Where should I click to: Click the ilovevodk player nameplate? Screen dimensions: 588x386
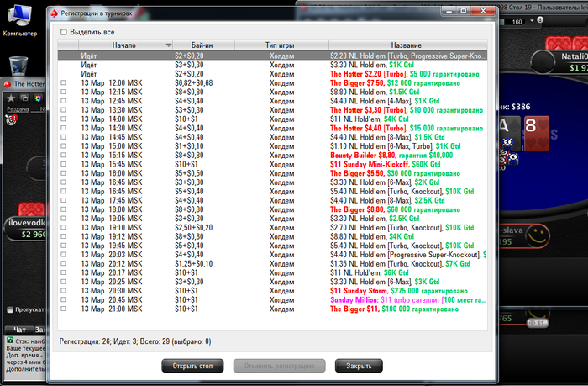coord(26,228)
